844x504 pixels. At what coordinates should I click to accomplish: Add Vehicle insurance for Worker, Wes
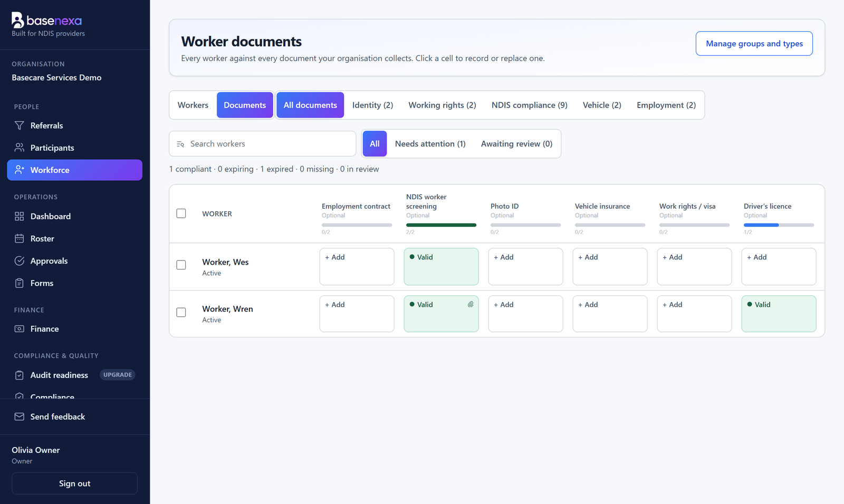(610, 267)
